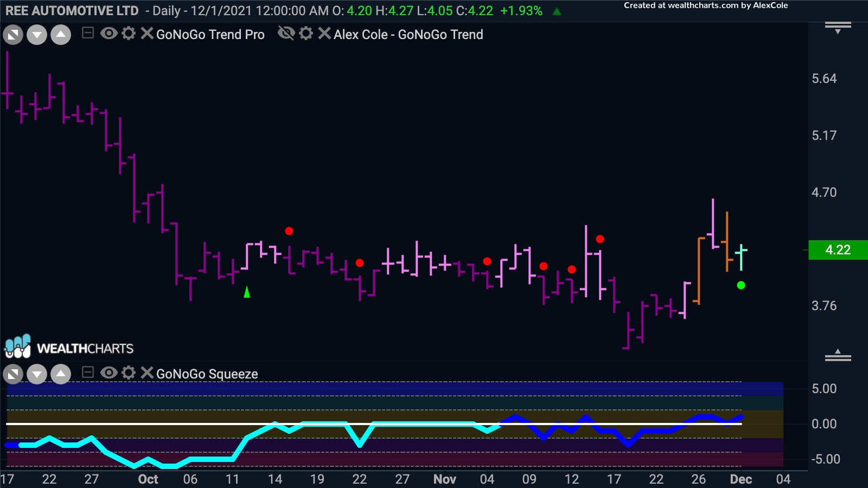Open settings for GoNoGo Trend Pro
Screen dimensions: 868x488
129,34
